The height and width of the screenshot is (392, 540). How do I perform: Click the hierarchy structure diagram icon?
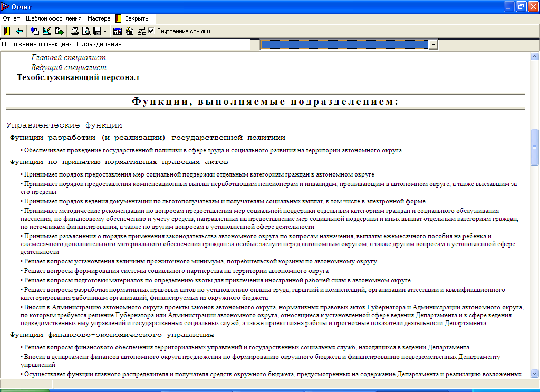pyautogui.click(x=141, y=31)
